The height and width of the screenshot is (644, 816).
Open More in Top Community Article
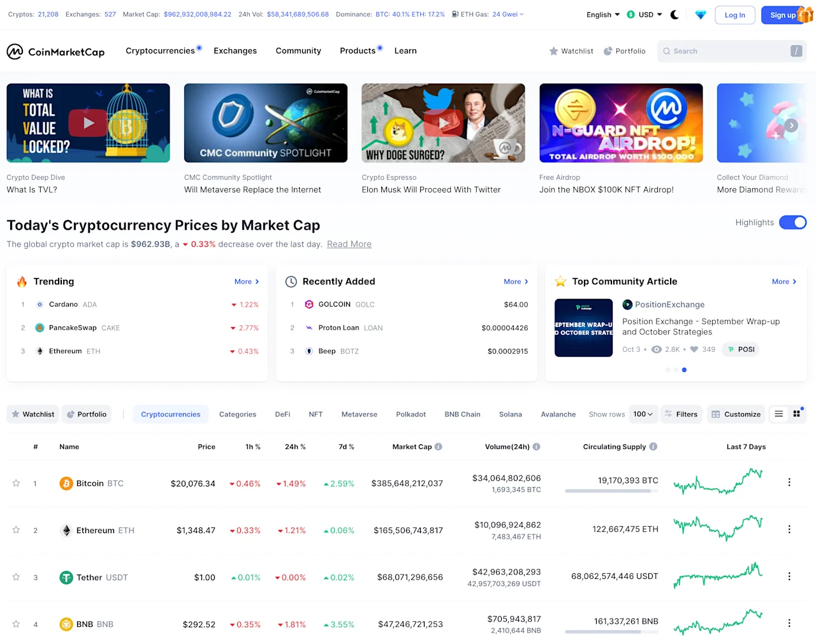[x=784, y=282]
